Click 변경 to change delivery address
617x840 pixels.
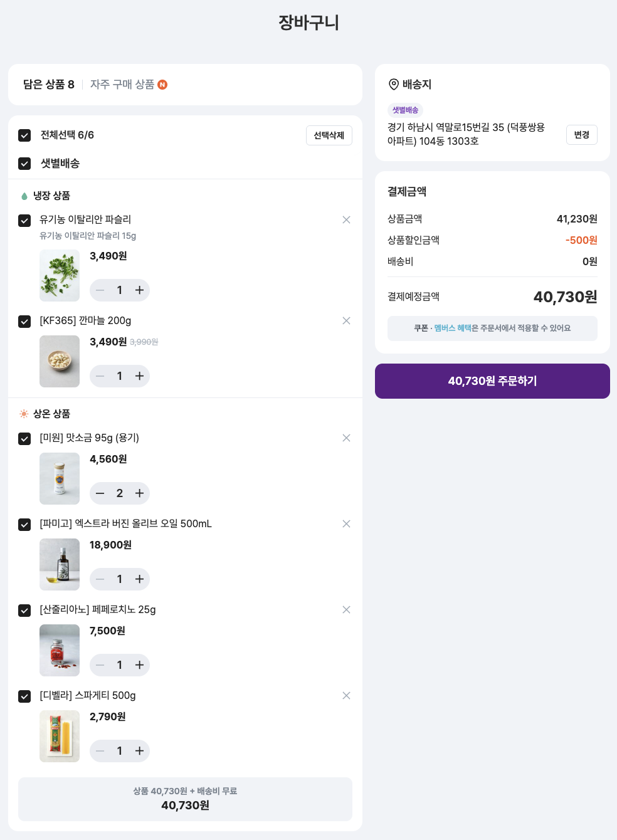[x=582, y=135]
